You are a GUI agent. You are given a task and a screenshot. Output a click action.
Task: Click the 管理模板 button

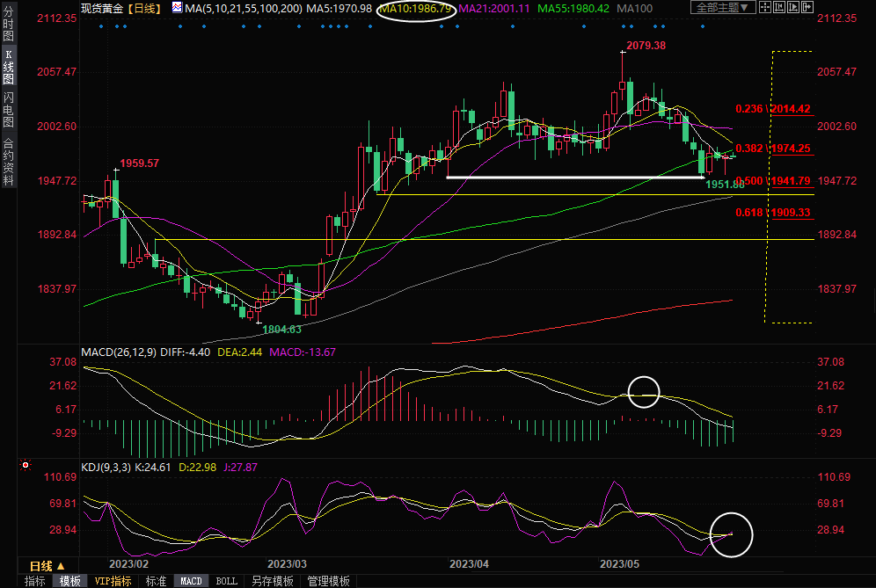(x=327, y=581)
